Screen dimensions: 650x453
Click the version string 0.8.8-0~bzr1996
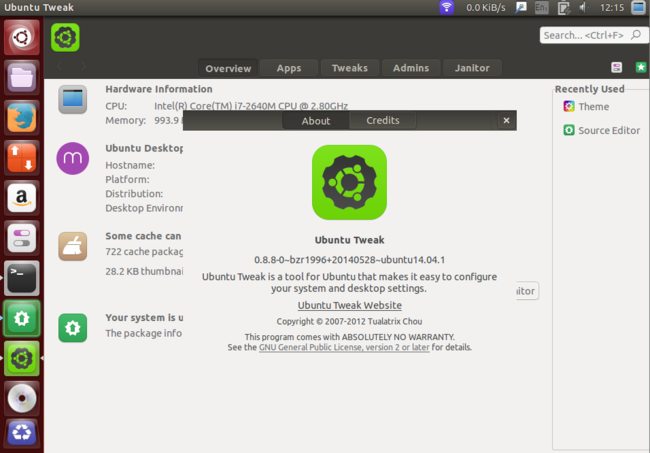(x=349, y=260)
